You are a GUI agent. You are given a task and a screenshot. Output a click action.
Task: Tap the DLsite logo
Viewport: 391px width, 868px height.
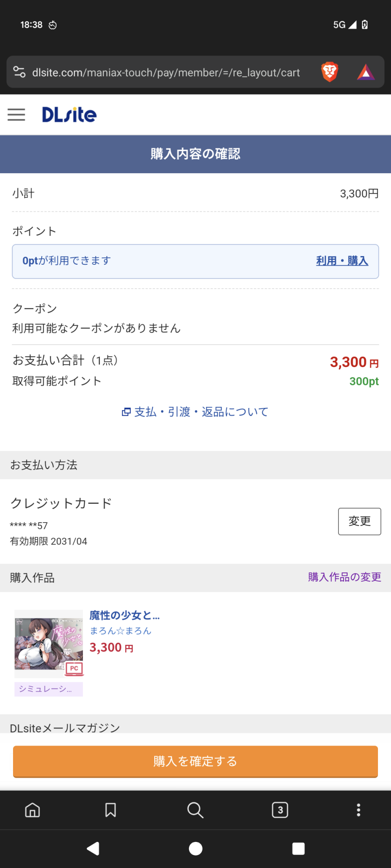(x=69, y=115)
